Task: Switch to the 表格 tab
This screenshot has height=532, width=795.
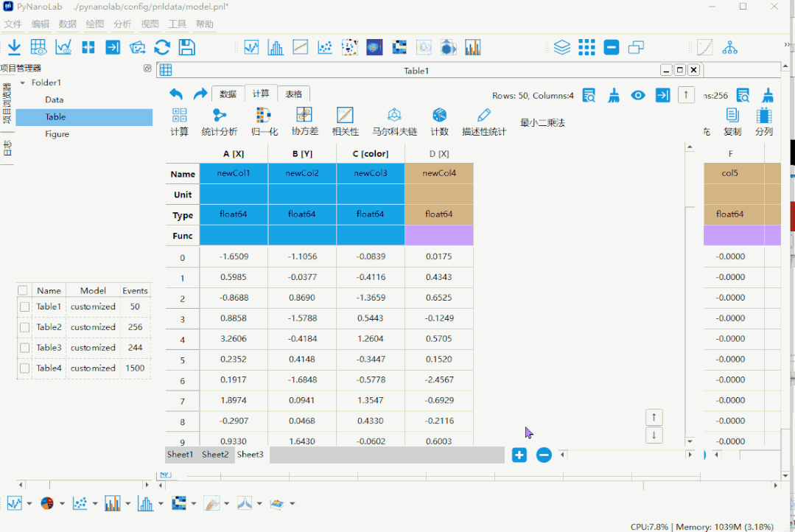Action: tap(293, 94)
